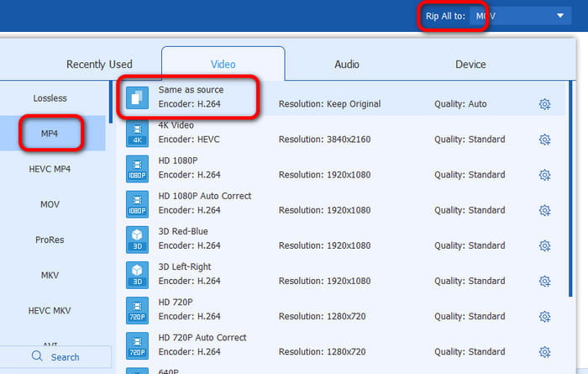Image resolution: width=588 pixels, height=374 pixels.
Task: Switch to the Device tab
Action: point(470,64)
